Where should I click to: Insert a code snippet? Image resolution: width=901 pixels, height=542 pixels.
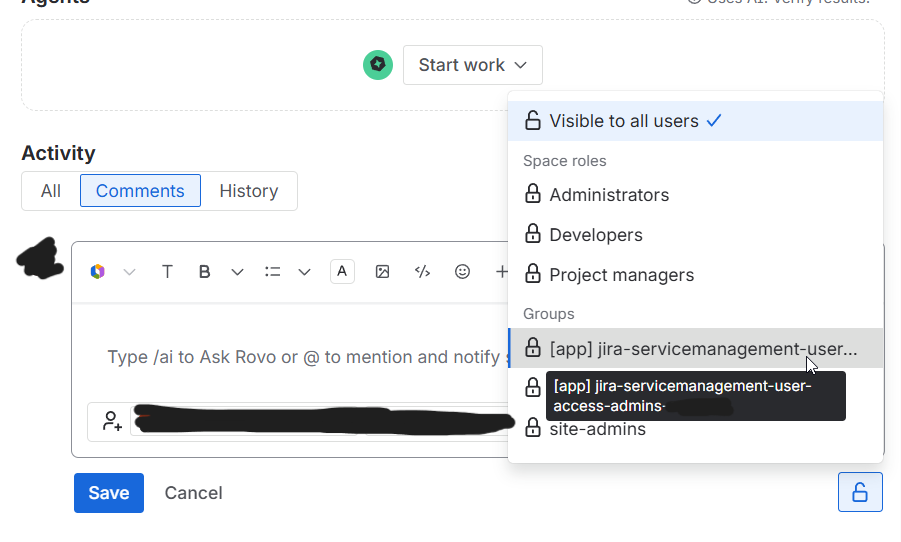pyautogui.click(x=422, y=272)
